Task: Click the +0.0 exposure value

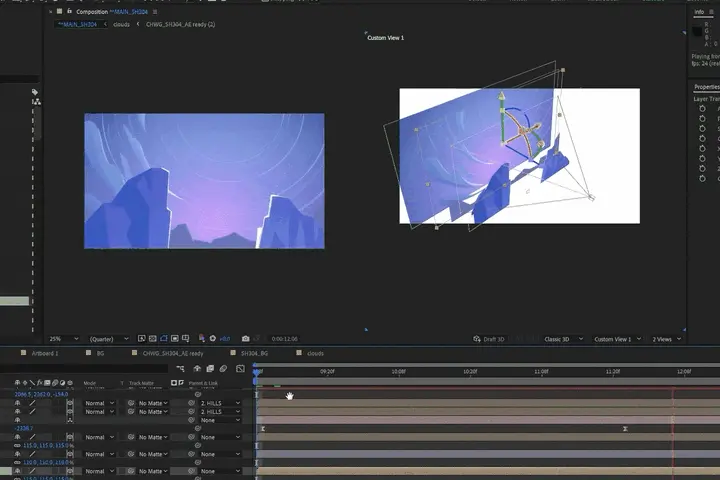Action: pos(225,339)
